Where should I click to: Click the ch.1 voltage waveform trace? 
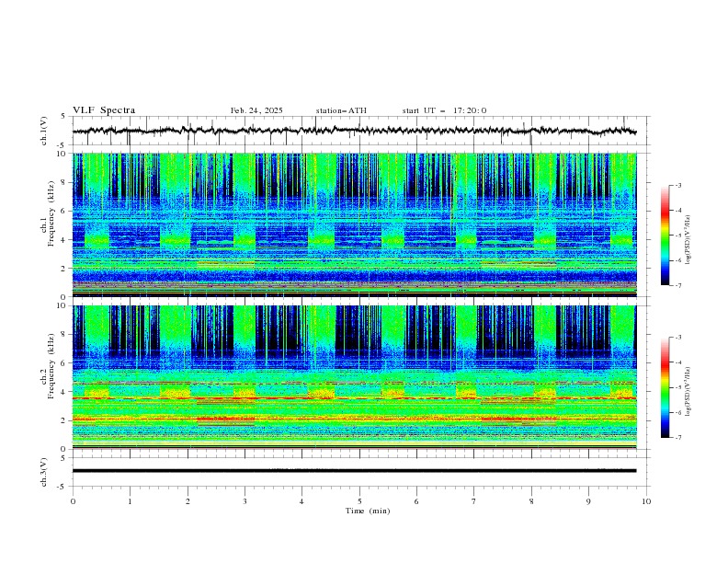pyautogui.click(x=354, y=131)
